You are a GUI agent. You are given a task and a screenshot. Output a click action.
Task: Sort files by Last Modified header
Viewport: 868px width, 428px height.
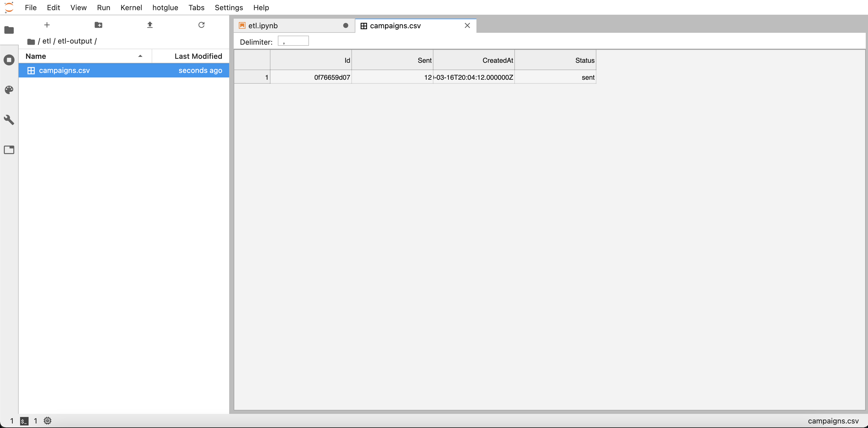pos(198,56)
